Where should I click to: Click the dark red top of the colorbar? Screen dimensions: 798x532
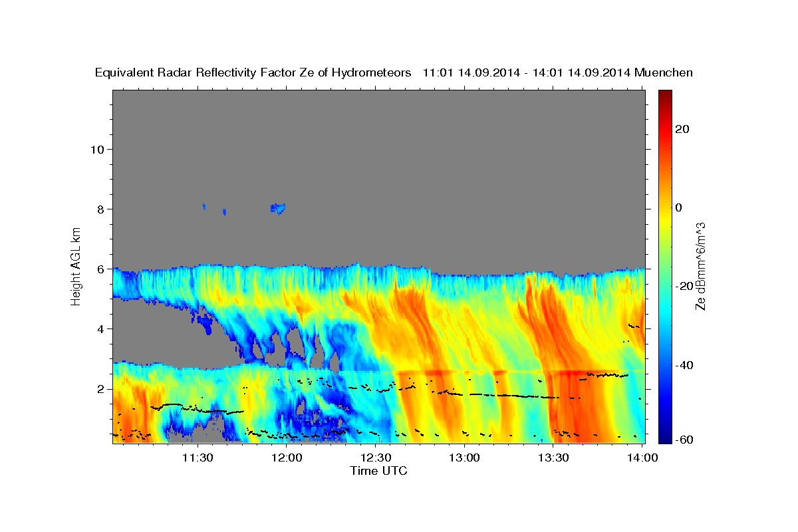[x=664, y=94]
